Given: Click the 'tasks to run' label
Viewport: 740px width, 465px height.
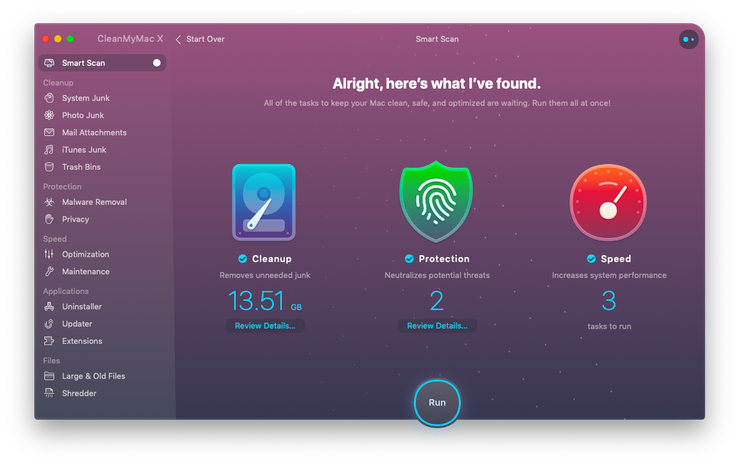Looking at the screenshot, I should [x=609, y=326].
